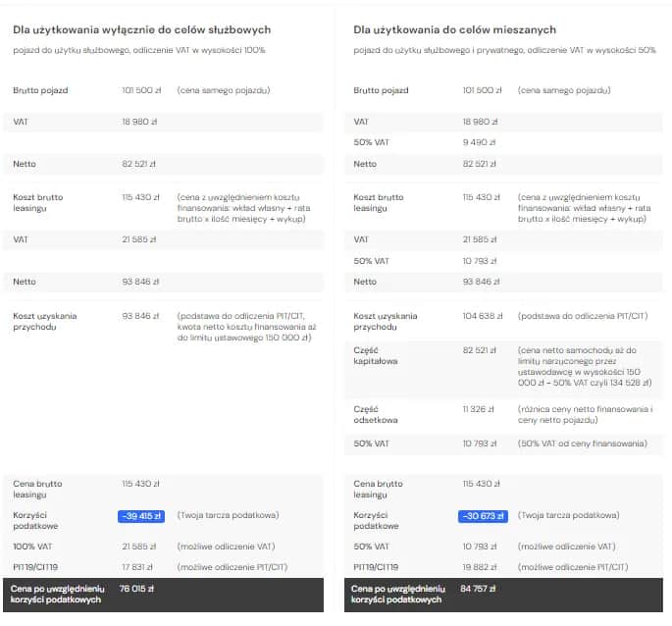Click the blue -30 673 zł tax benefit badge

[483, 516]
